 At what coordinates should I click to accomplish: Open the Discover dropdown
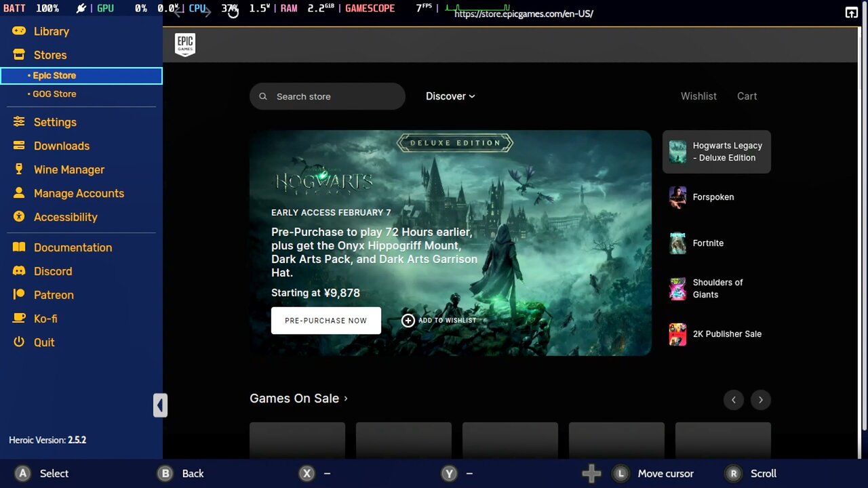[450, 96]
